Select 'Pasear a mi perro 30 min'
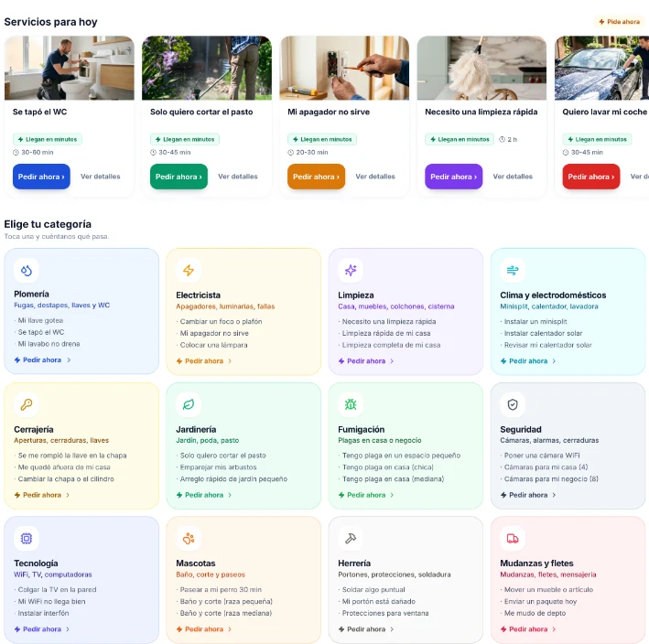This screenshot has height=644, width=649. (221, 589)
